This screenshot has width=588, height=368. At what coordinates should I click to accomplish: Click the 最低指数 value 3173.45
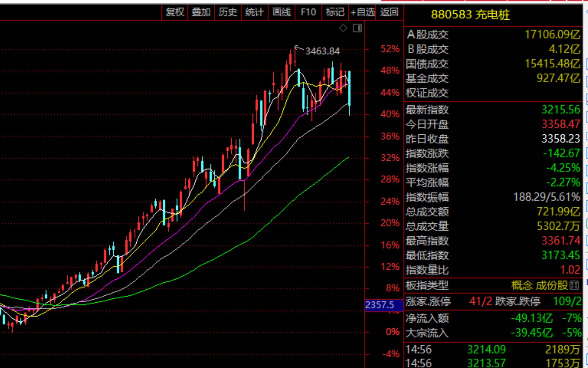561,255
